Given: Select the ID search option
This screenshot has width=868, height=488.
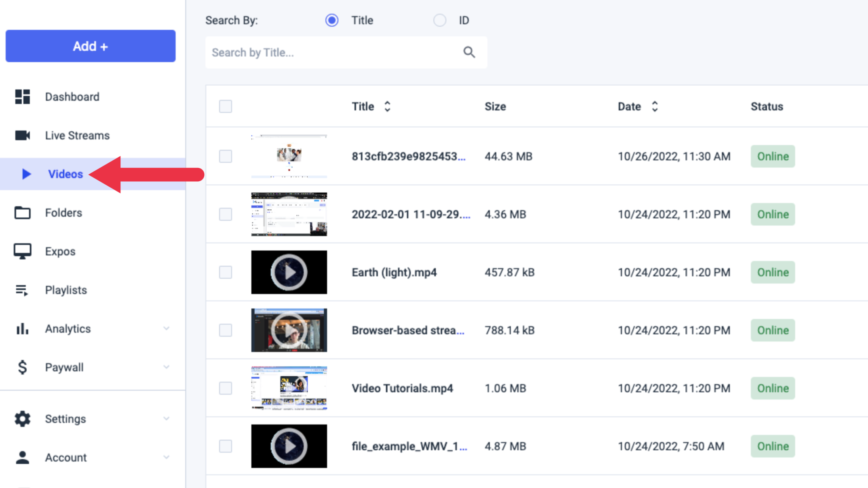Looking at the screenshot, I should click(440, 20).
